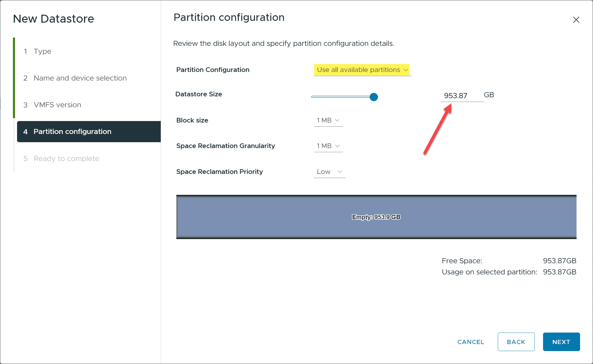Click the Free Space label
Screen dimensions: 593x364
(x=462, y=261)
